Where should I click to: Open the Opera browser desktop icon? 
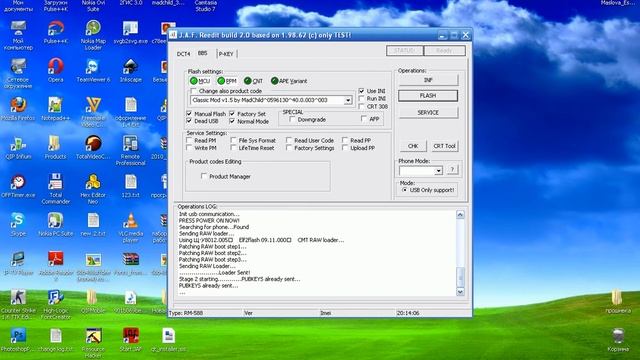(56, 66)
